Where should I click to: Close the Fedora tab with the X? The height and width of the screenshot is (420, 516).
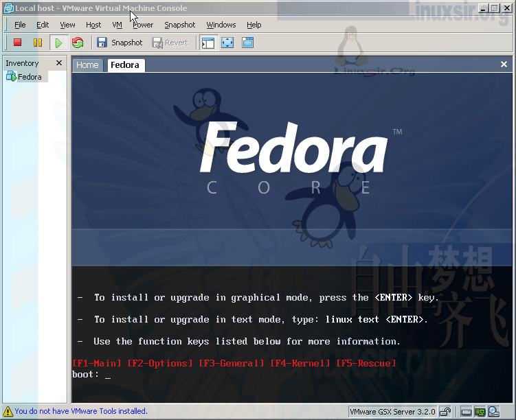tap(504, 64)
